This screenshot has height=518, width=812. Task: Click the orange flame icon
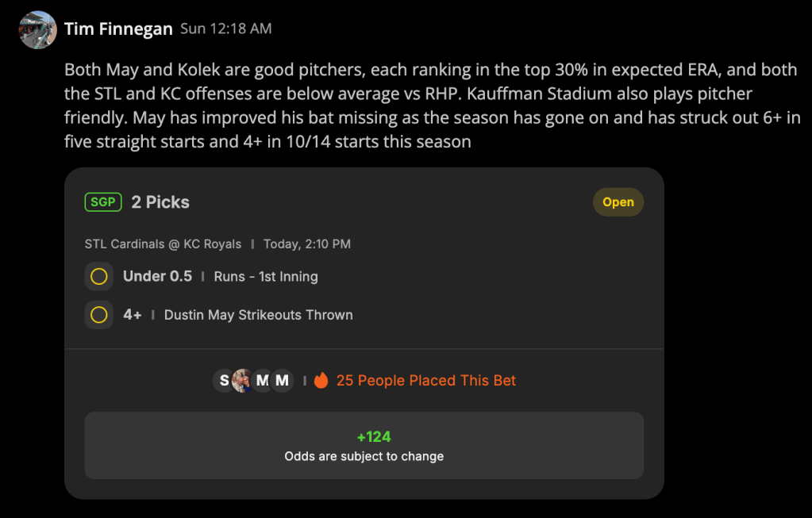point(321,380)
